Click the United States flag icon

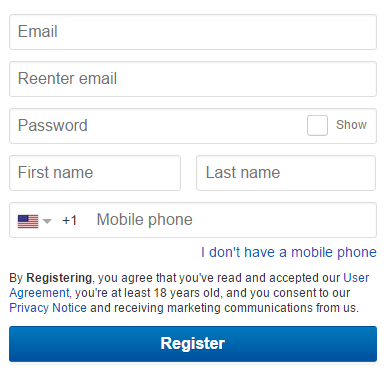28,221
